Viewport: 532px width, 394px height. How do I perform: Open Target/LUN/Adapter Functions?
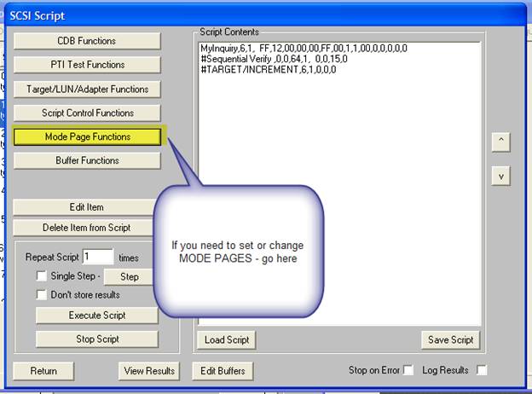tap(87, 89)
